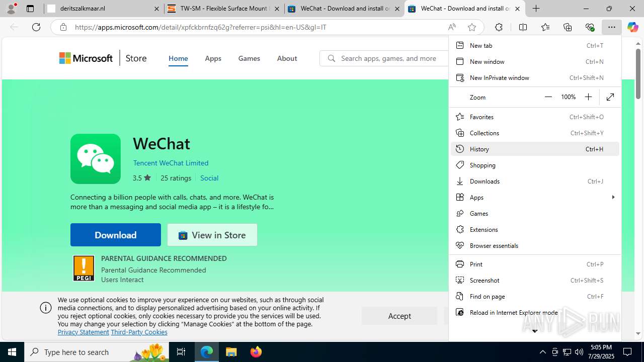
Task: Select New window in the menu
Action: tap(535, 61)
